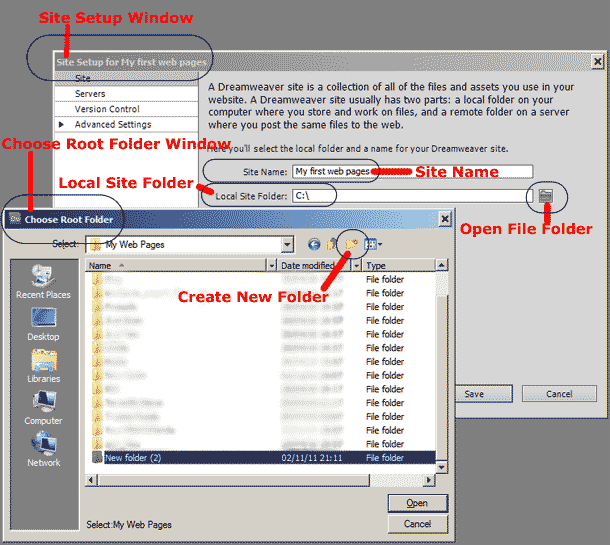Close the Choose Root Folder dialog
Image resolution: width=610 pixels, height=545 pixels.
point(445,219)
